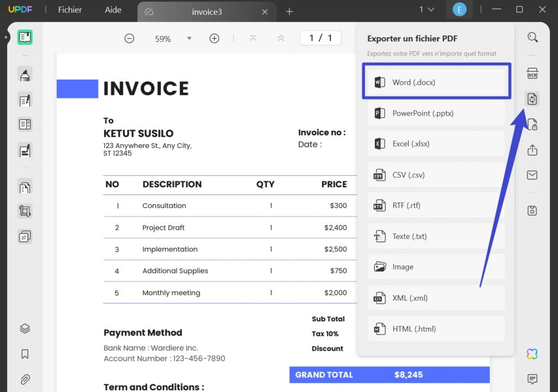The height and width of the screenshot is (392, 558).
Task: Select PowerPoint (.pptx) export option
Action: (x=436, y=113)
